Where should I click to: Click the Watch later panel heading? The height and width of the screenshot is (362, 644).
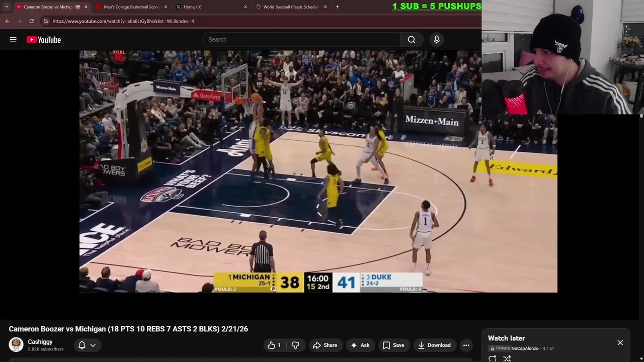[506, 338]
